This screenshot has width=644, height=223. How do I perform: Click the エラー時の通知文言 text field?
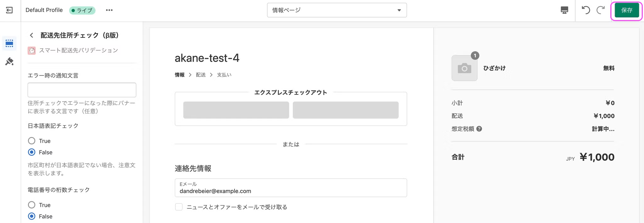[82, 90]
